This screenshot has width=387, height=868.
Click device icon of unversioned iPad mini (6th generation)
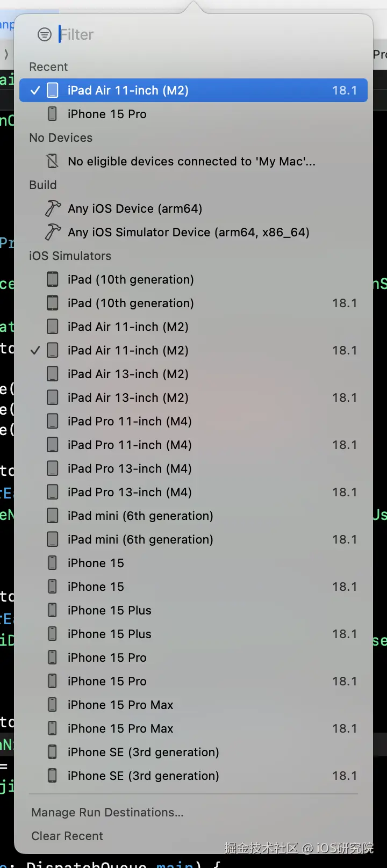click(x=52, y=516)
